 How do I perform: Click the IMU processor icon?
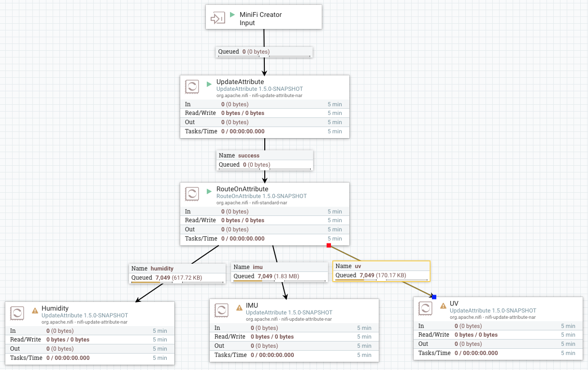[x=222, y=310]
